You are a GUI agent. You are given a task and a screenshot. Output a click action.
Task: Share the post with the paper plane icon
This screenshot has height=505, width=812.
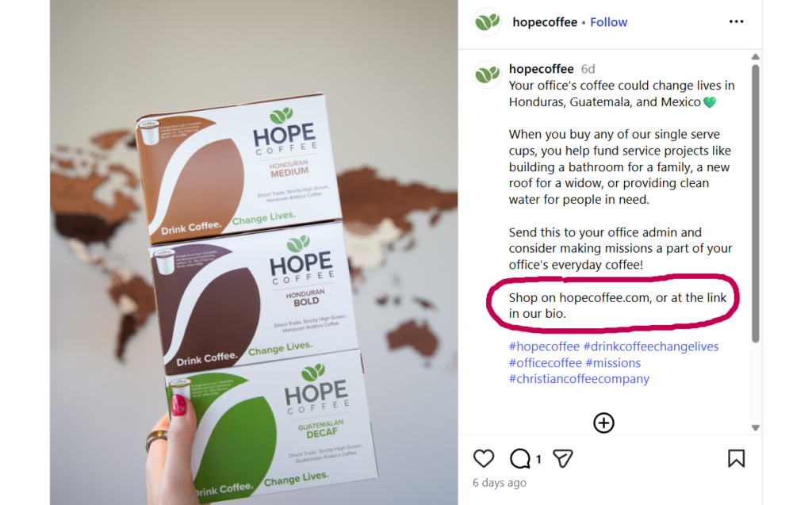(563, 458)
